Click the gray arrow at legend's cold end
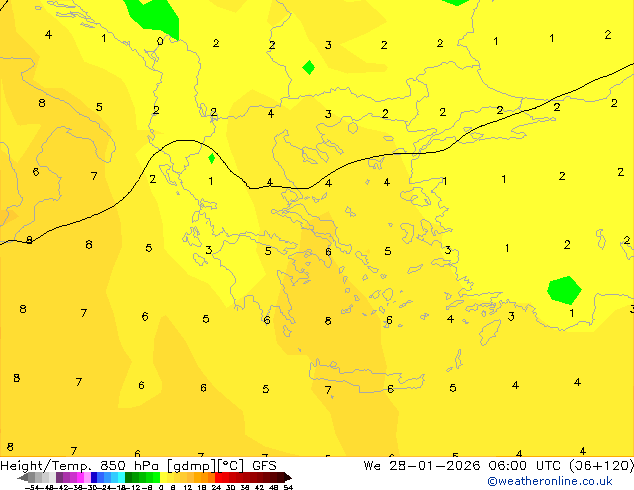 (x=22, y=477)
